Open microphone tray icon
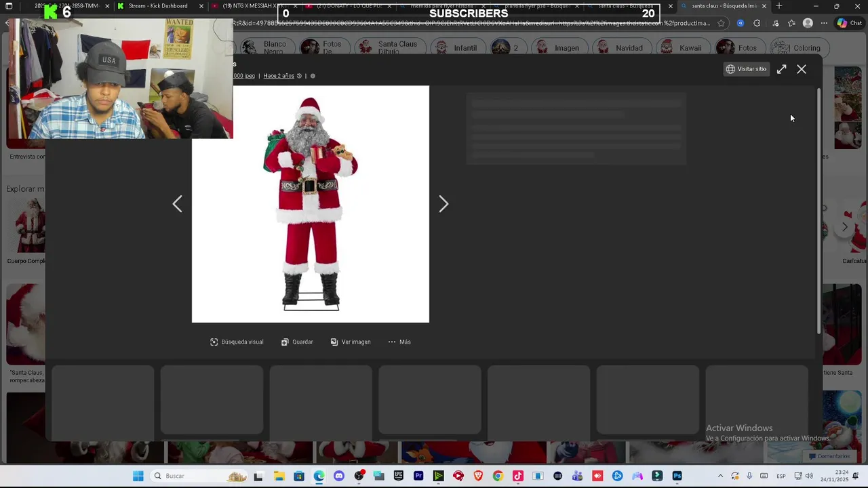The width and height of the screenshot is (868, 488). 749,476
